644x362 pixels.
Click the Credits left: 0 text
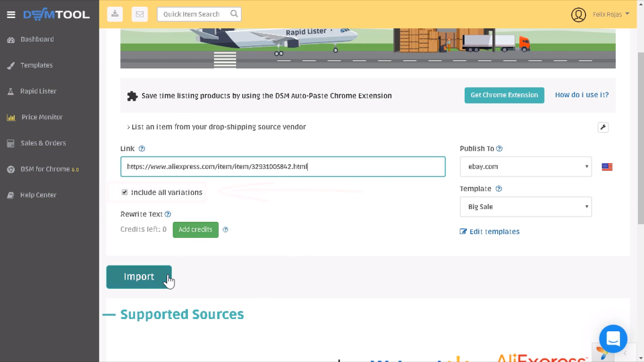144,229
